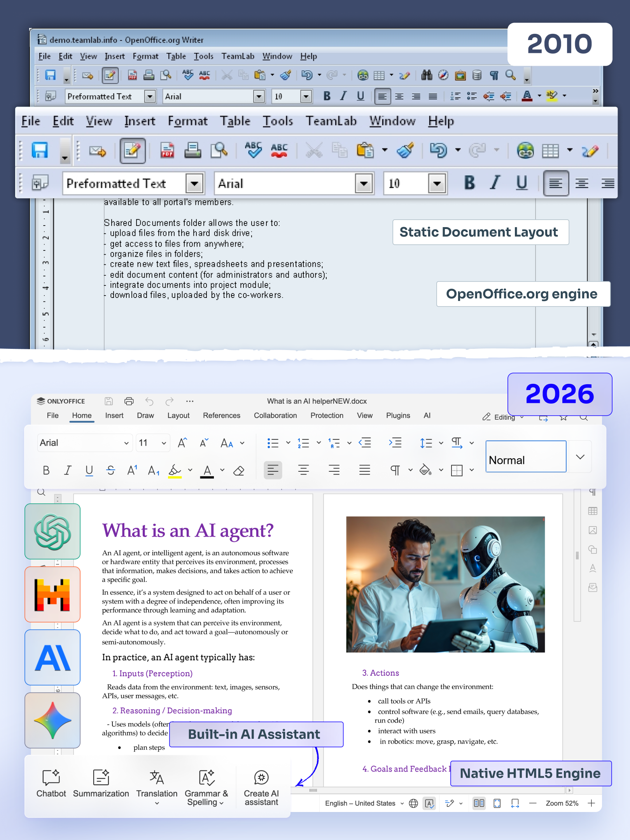
Task: Click the Increase indent icon in ONLYOFFICE ribbon
Action: point(395,443)
